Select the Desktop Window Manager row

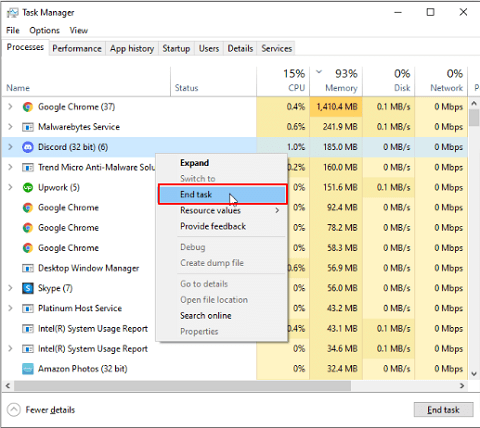pos(235,268)
